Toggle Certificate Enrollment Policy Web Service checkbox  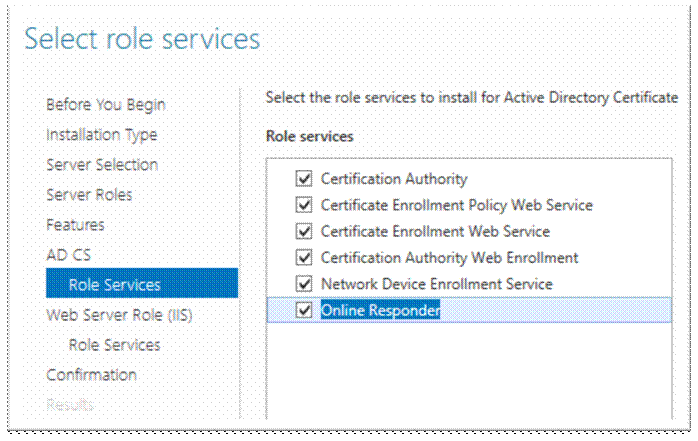pyautogui.click(x=304, y=205)
